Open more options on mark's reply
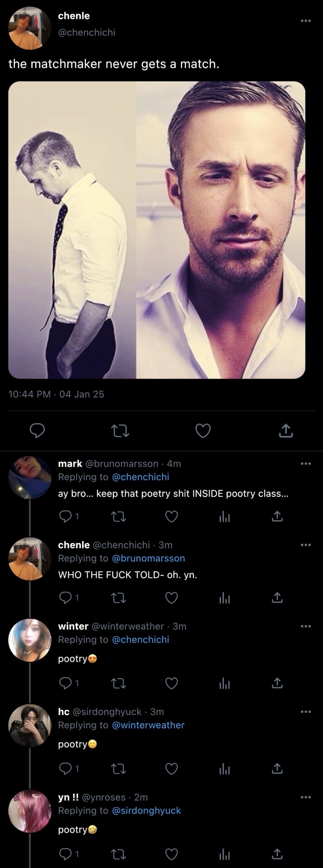Viewport: 323px width, 868px height. pyautogui.click(x=306, y=463)
